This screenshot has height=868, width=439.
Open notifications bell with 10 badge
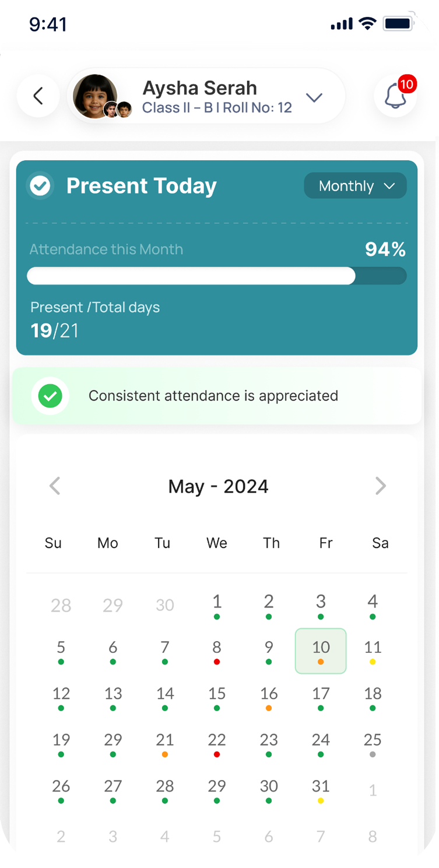click(x=396, y=97)
